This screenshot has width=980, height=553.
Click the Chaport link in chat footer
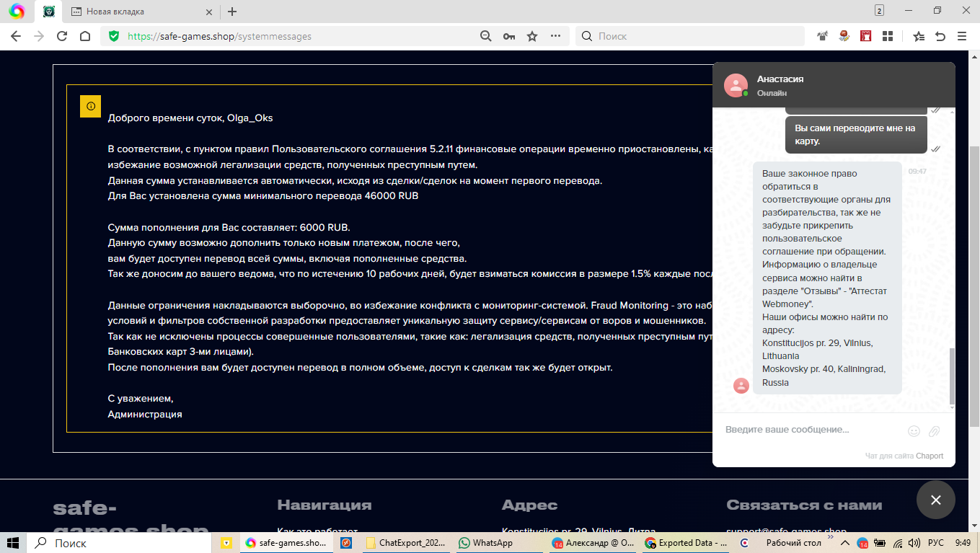[930, 456]
